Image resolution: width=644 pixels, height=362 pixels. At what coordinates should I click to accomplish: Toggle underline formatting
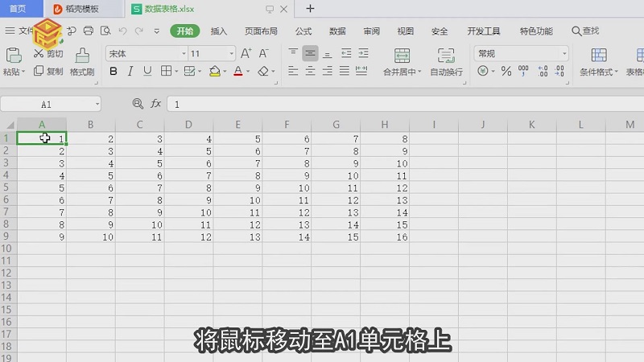[147, 72]
